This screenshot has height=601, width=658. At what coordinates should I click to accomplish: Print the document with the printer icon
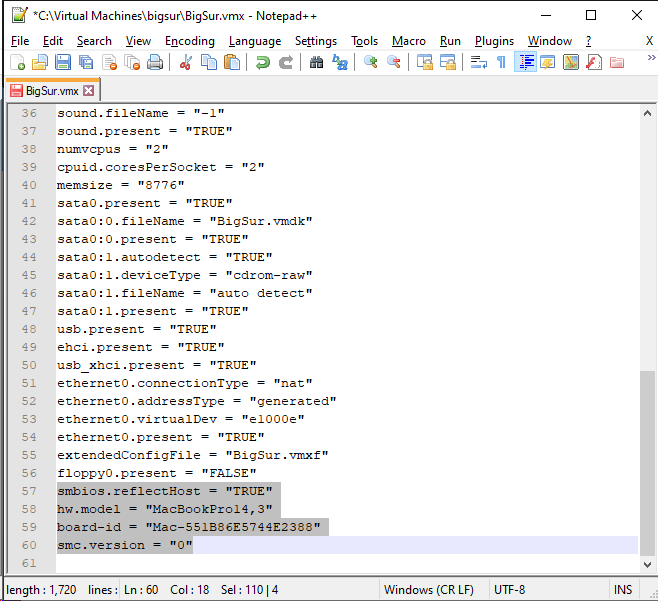tap(155, 63)
